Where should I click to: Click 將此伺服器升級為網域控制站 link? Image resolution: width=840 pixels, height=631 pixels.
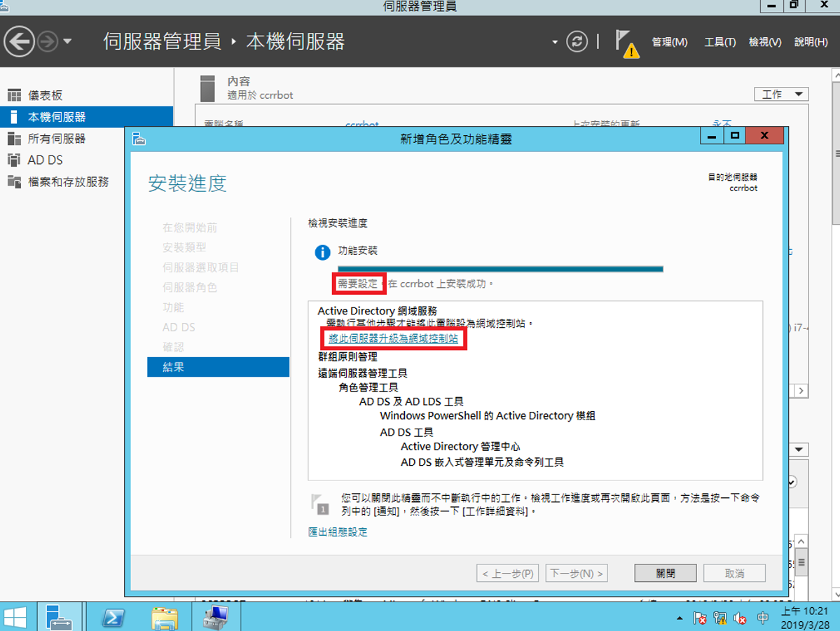click(393, 338)
